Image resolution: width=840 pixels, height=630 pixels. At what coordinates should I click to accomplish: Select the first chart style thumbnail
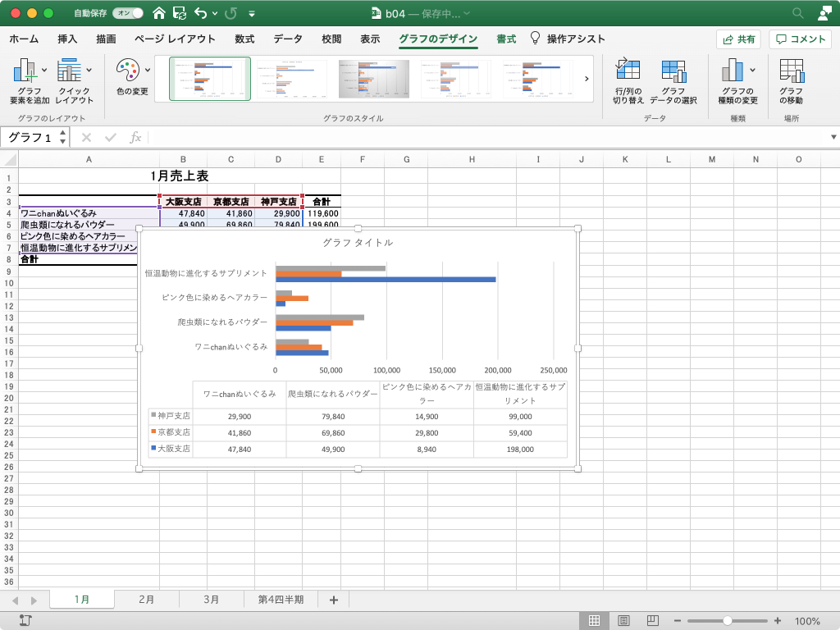[210, 79]
